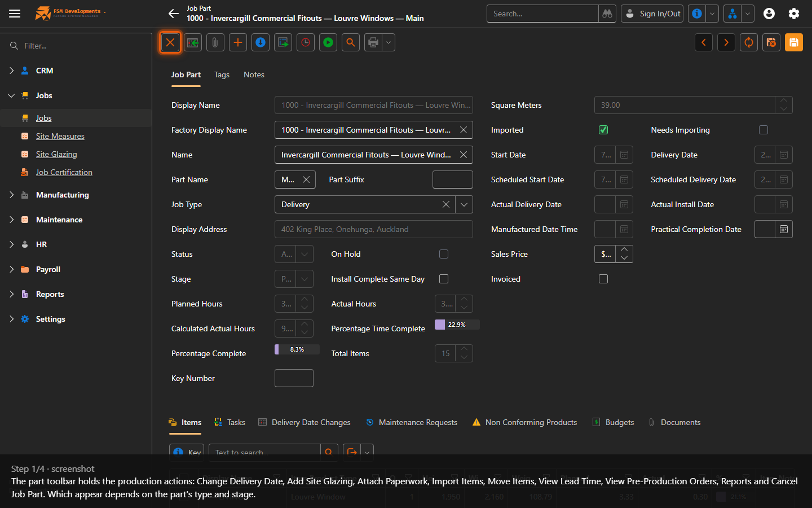Click the orange magnifier toolbar icon
812x508 pixels.
(351, 42)
